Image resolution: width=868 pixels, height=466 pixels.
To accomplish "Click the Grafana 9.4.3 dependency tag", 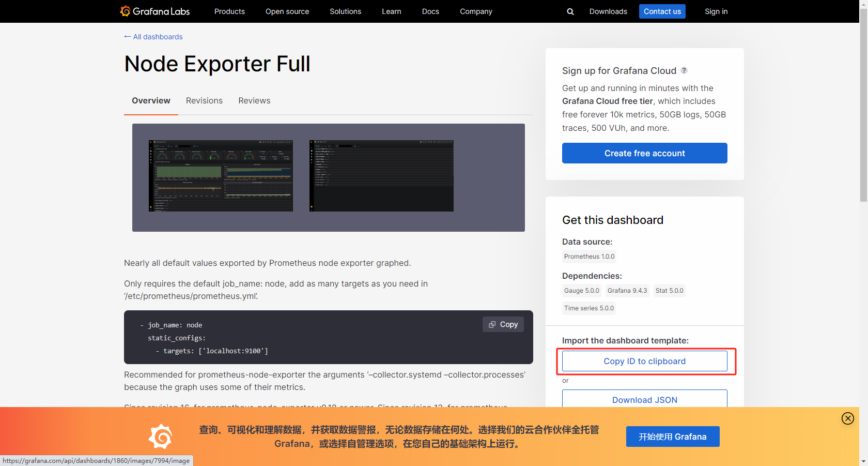I will 627,291.
